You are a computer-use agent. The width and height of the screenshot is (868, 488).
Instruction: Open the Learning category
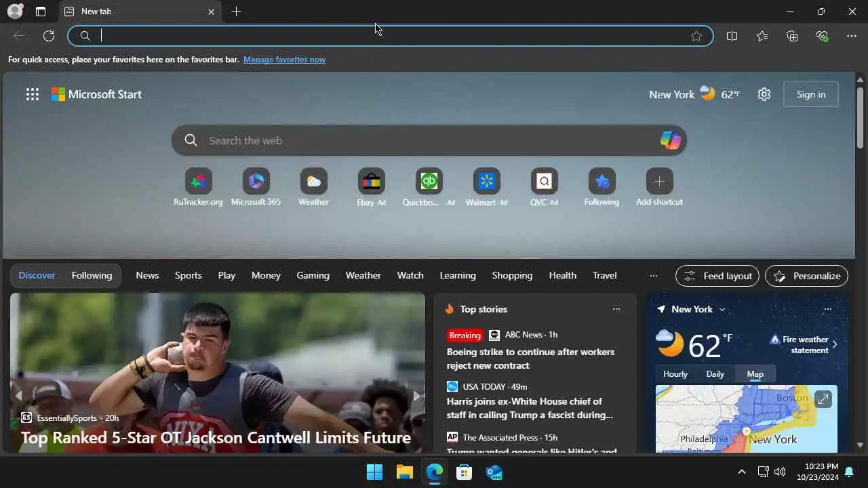[458, 275]
